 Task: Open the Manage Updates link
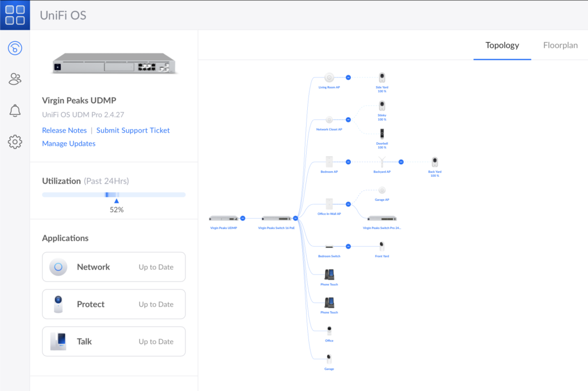point(69,144)
